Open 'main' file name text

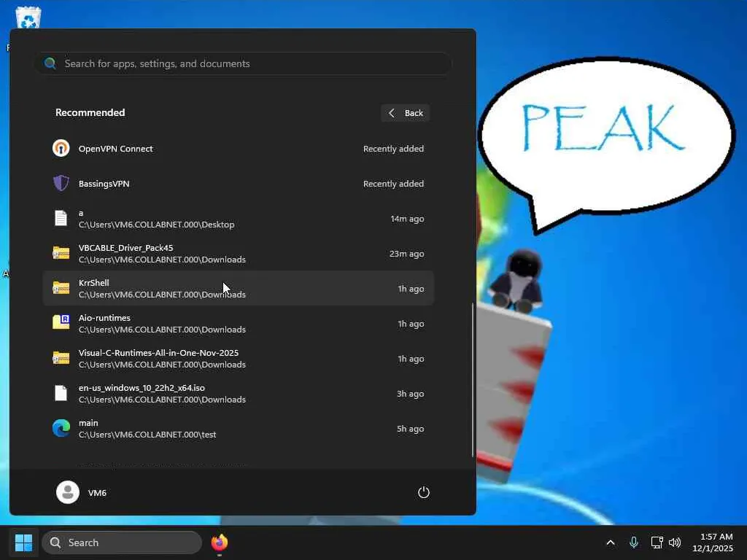pos(88,423)
